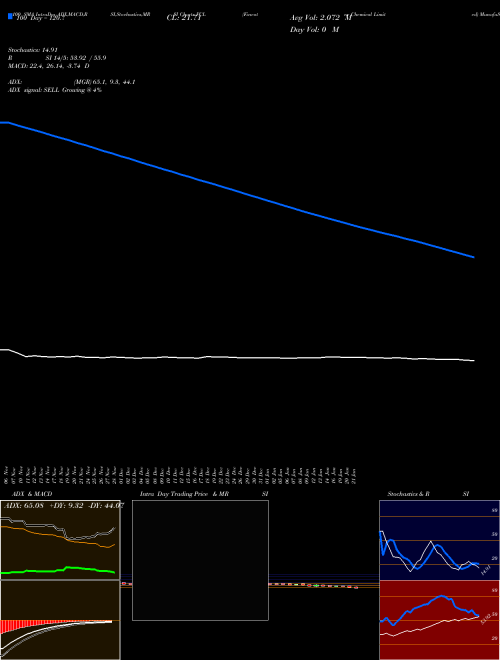Screen dimensions: 500x660
Task: Select the 'CL: 21.71' closing price text
Action: point(184,18)
